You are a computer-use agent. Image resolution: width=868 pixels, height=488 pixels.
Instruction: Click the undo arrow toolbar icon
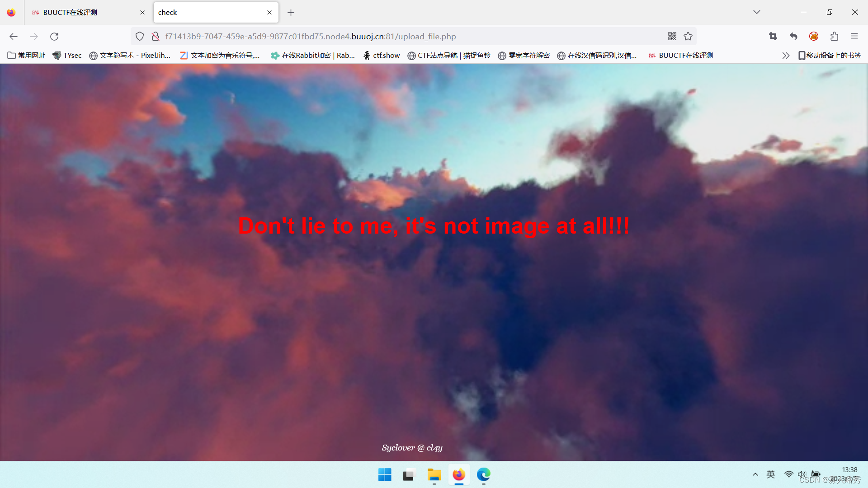point(793,37)
